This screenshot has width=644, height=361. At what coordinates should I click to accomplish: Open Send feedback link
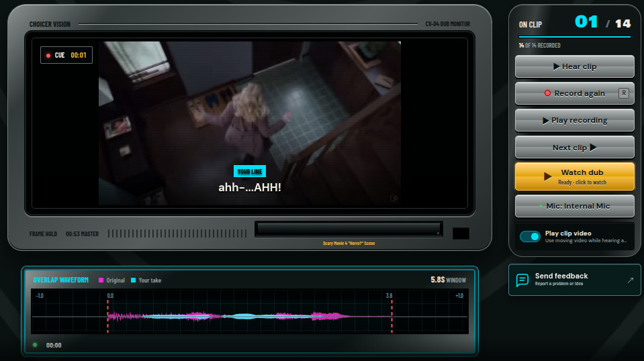click(574, 280)
